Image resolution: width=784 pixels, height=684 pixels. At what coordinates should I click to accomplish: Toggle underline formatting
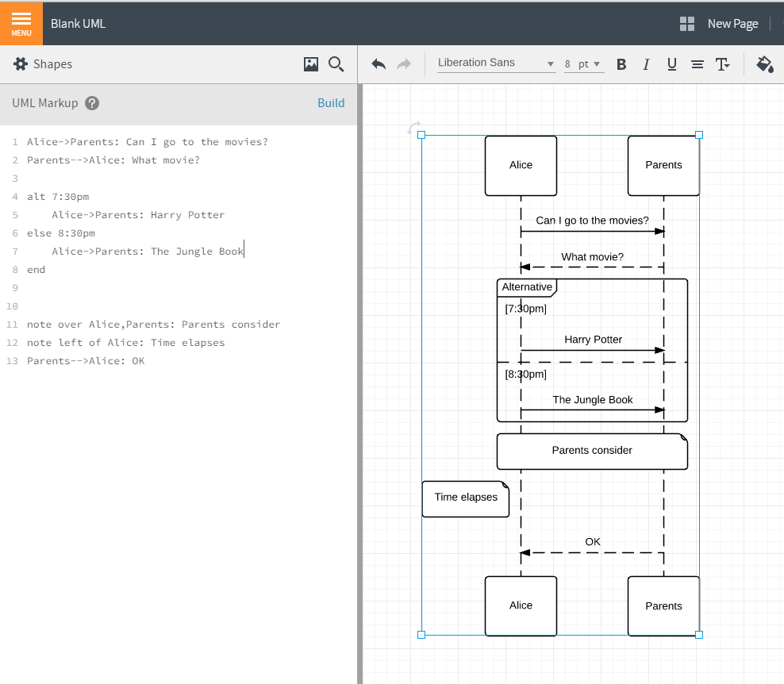[x=672, y=64]
